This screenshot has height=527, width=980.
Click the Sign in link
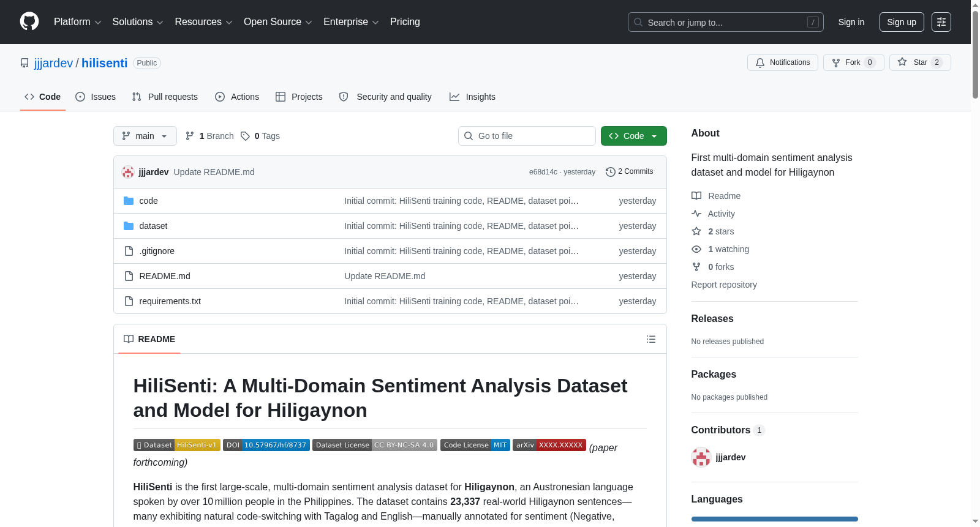851,22
